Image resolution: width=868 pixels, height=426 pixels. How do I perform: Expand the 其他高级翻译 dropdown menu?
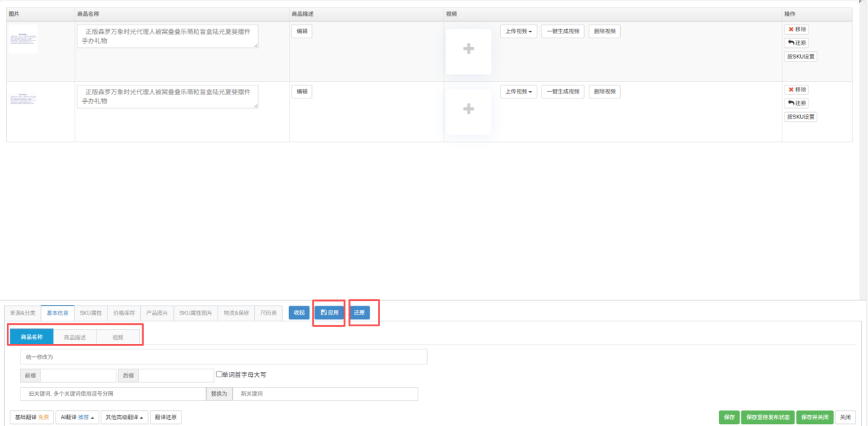coord(124,417)
